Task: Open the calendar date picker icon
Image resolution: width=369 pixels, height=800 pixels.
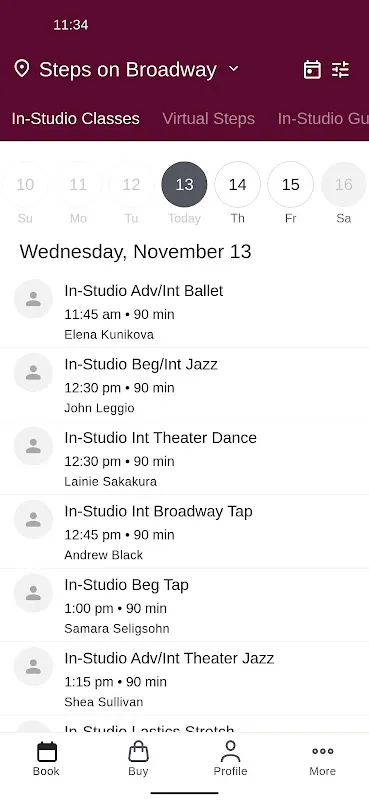Action: 312,69
